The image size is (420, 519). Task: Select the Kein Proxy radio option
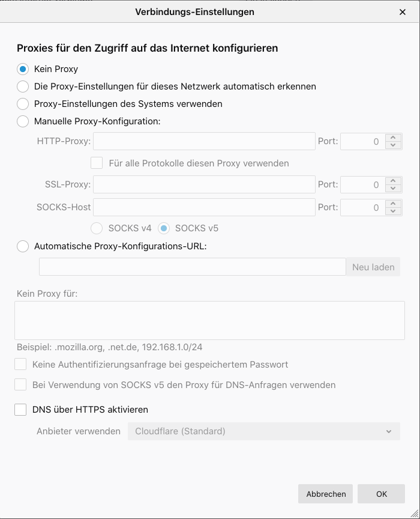pyautogui.click(x=23, y=69)
